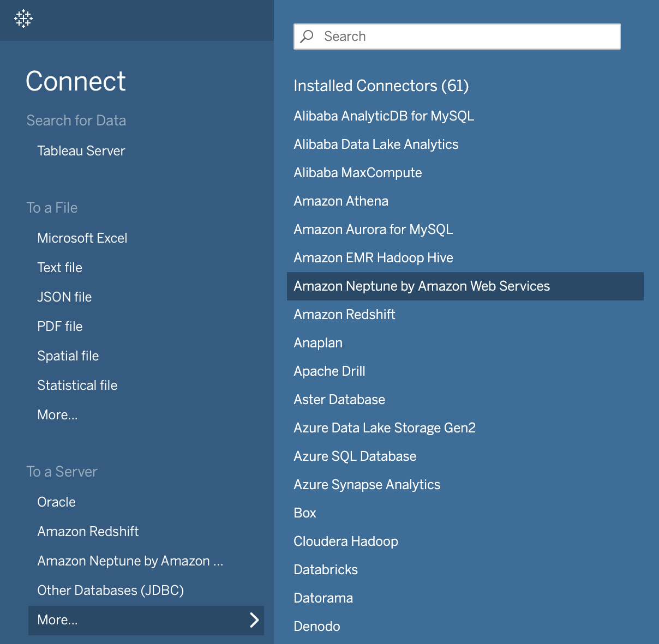
Task: Click Installed Connectors (61) heading
Action: pyautogui.click(x=381, y=86)
